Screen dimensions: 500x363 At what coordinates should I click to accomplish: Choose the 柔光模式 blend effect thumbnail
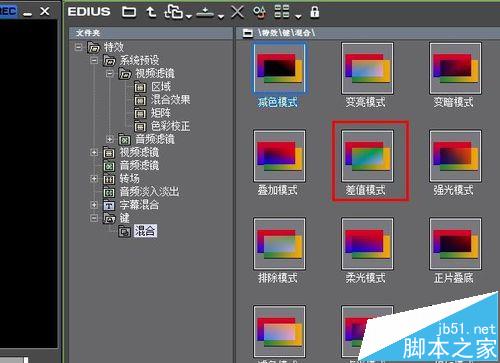coord(367,244)
